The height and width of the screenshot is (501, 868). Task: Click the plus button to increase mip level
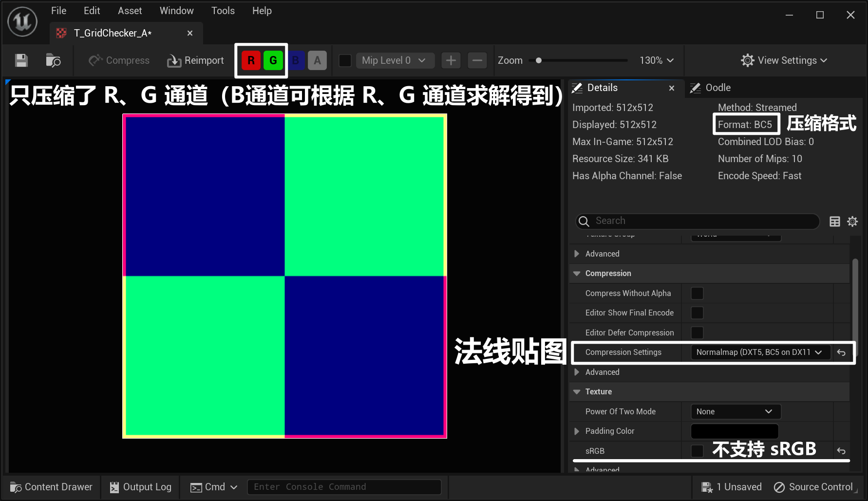pyautogui.click(x=451, y=60)
